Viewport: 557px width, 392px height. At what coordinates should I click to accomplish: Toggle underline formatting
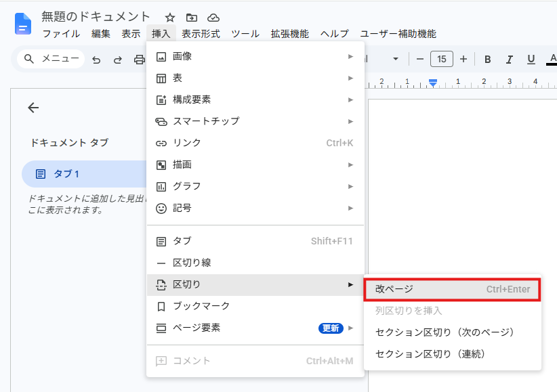531,60
